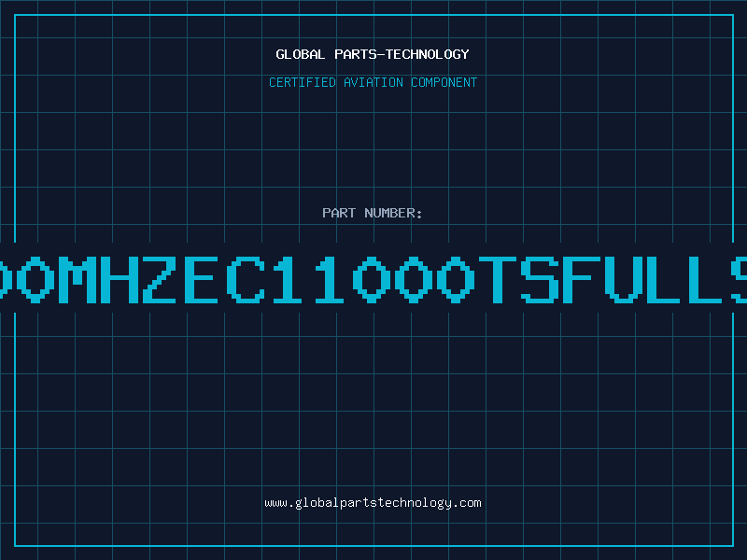Open the www.globalpartstechnology.com link

(373, 503)
